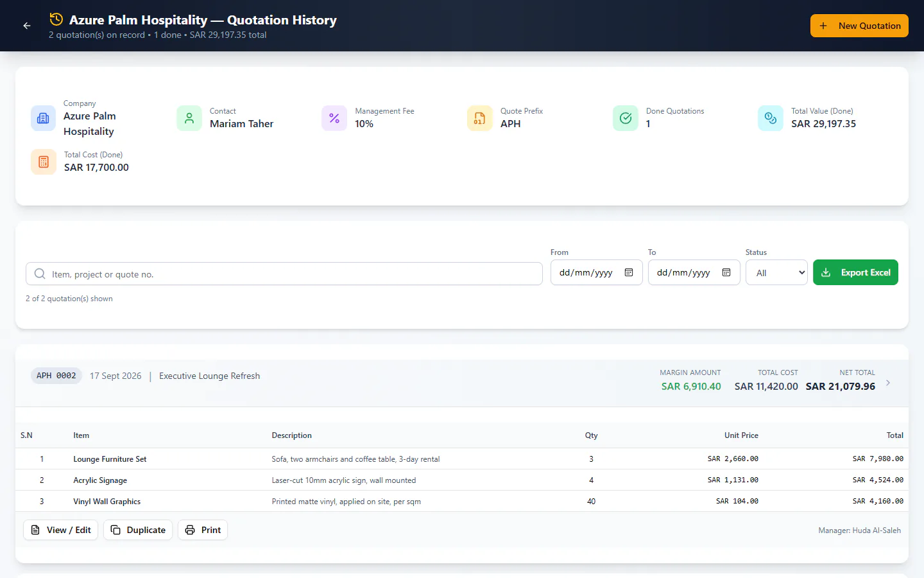Image resolution: width=924 pixels, height=578 pixels.
Task: Open the To date calendar picker
Action: 726,272
